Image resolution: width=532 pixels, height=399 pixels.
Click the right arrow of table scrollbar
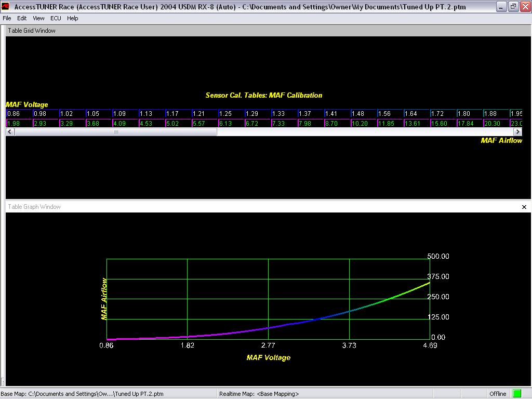click(517, 131)
